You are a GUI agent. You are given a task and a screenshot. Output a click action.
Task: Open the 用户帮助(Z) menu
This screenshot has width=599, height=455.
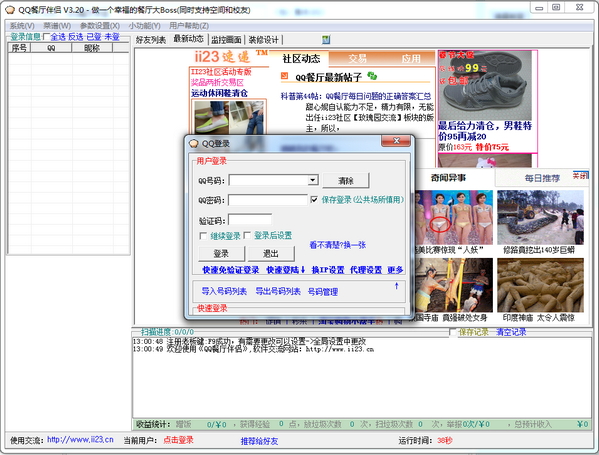[189, 26]
